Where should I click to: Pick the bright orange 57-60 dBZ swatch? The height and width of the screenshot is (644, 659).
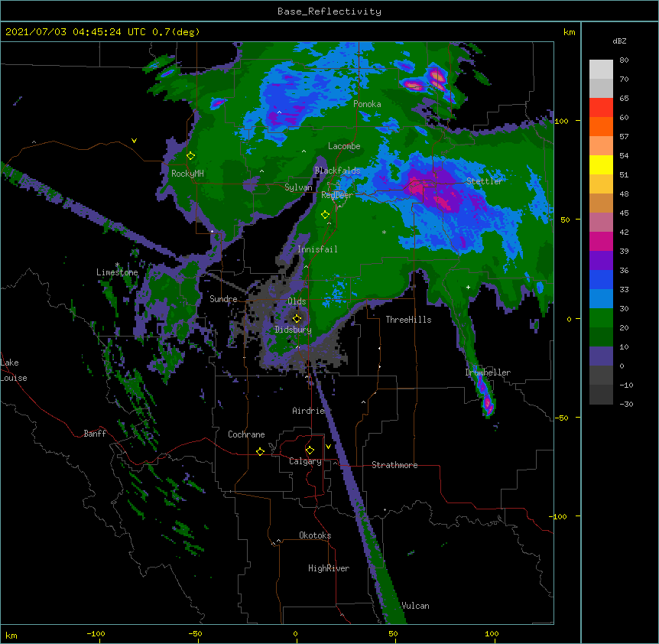[x=601, y=126]
